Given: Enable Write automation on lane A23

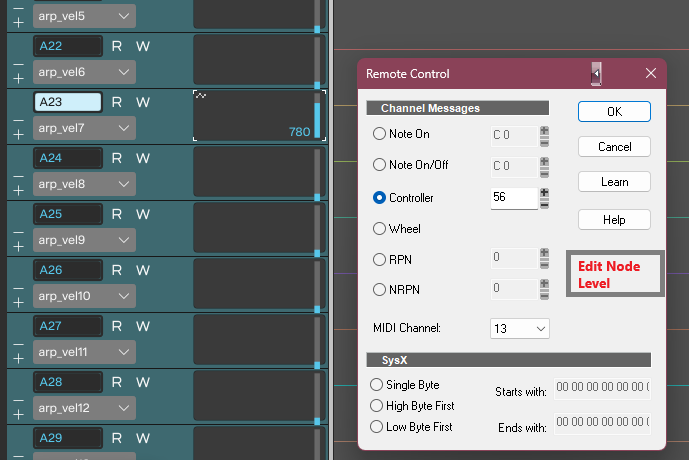Looking at the screenshot, I should [x=143, y=102].
